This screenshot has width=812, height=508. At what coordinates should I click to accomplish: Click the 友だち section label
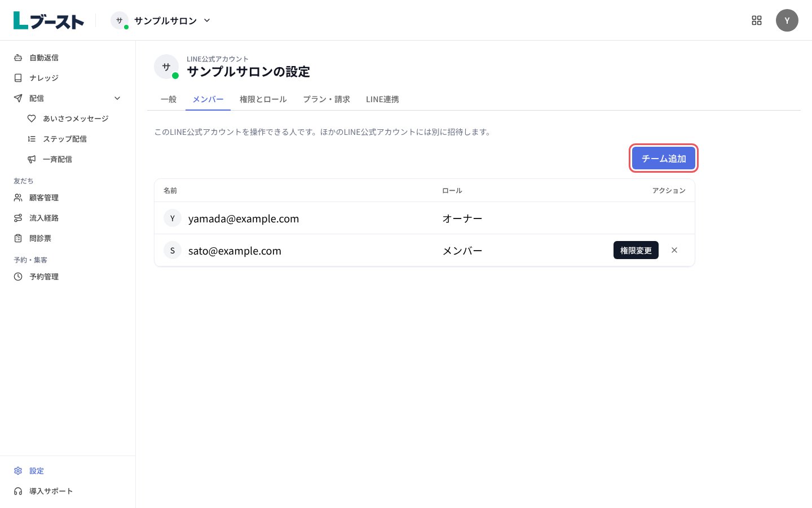pos(24,181)
